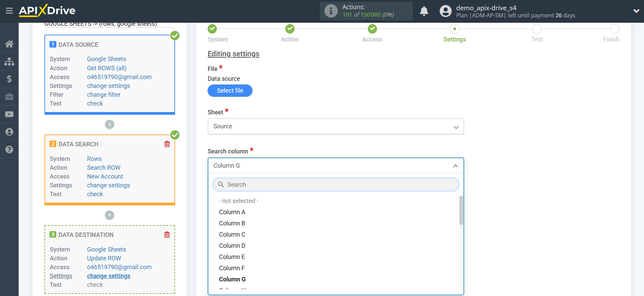This screenshot has height=296, width=644.
Task: Select Column E option
Action: tap(232, 257)
